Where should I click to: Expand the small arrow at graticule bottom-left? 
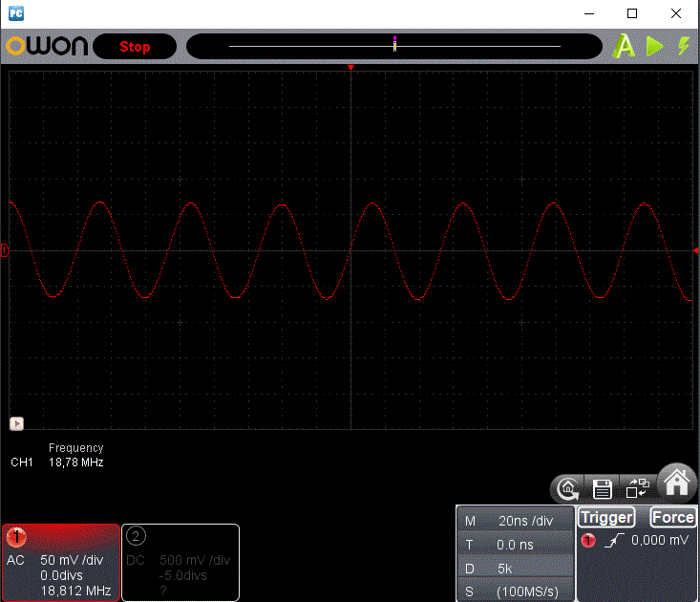tap(16, 423)
